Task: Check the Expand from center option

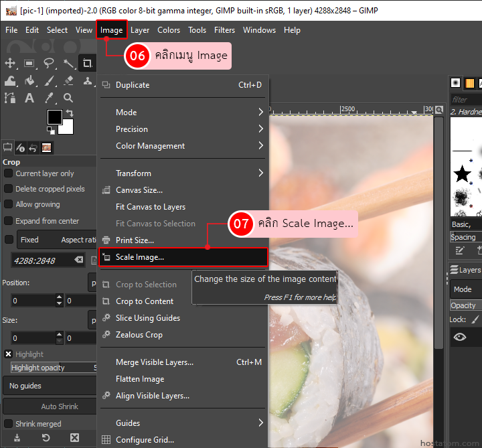Action: (x=9, y=221)
